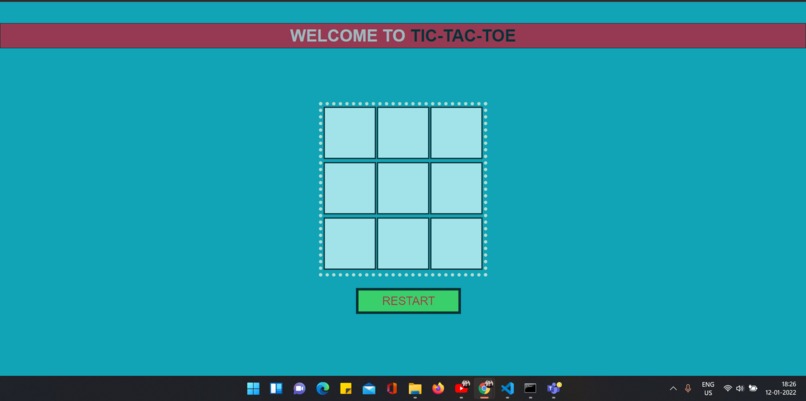This screenshot has height=401, width=806.
Task: Open Sticky Notes from taskbar
Action: [x=345, y=389]
